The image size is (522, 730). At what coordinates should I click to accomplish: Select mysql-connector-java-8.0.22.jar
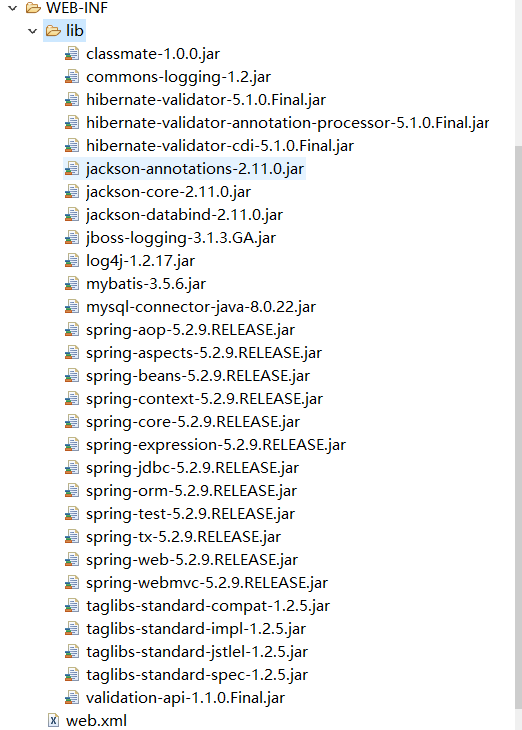[x=201, y=307]
